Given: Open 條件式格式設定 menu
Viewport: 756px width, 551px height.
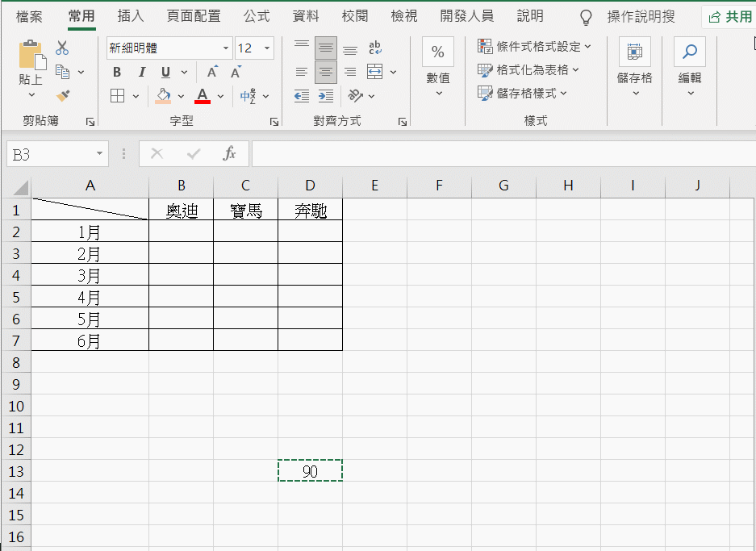Looking at the screenshot, I should tap(534, 46).
